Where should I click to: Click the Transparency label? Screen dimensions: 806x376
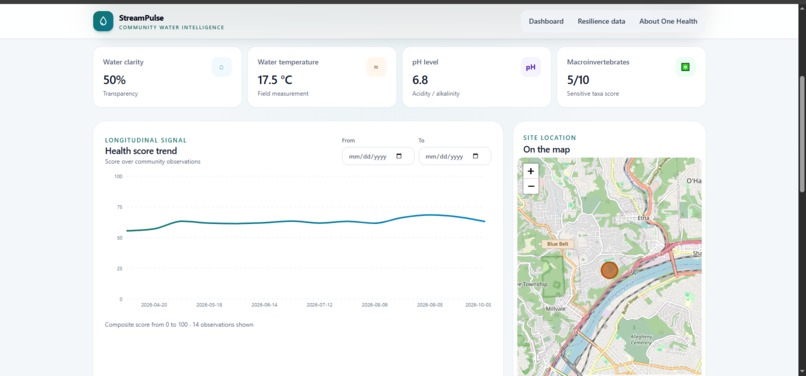[x=120, y=94]
